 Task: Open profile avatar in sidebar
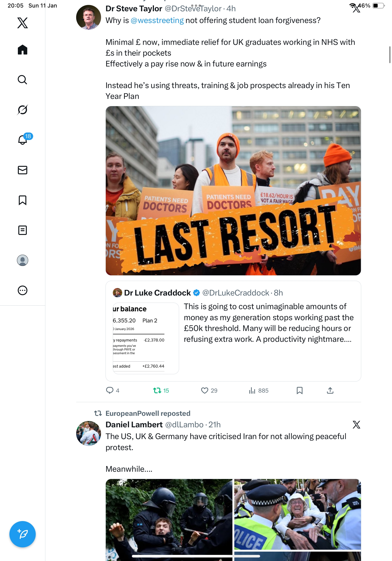(23, 260)
